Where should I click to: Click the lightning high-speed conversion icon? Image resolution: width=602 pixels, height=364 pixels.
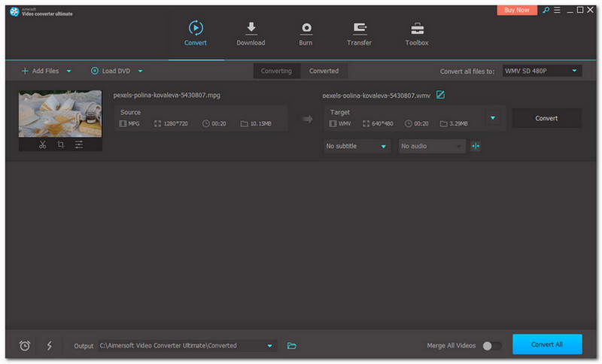50,345
